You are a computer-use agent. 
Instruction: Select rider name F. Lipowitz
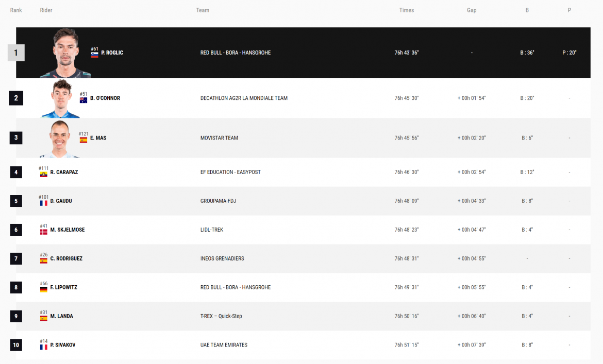[63, 287]
